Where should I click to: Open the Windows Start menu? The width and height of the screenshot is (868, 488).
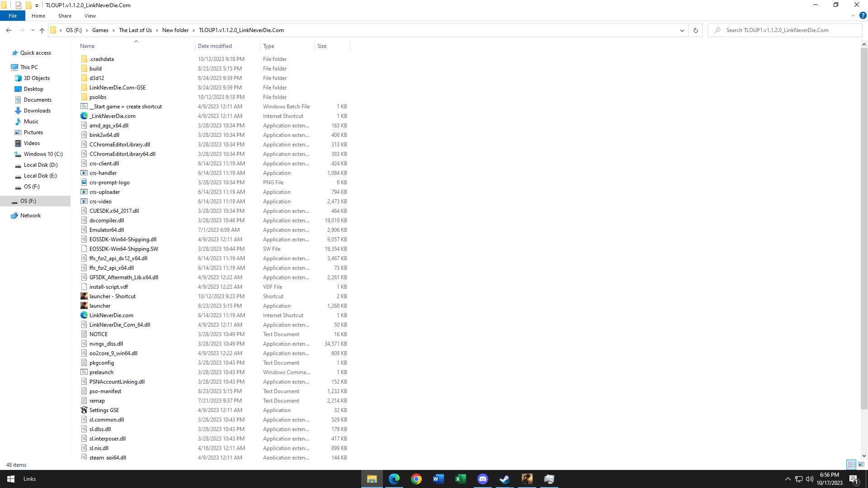pyautogui.click(x=11, y=479)
